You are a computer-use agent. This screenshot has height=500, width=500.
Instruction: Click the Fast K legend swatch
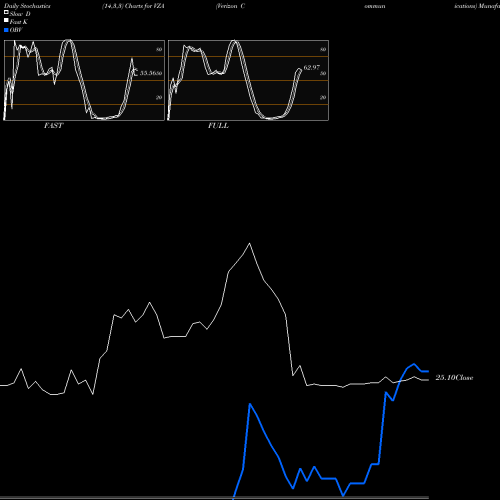6,20
